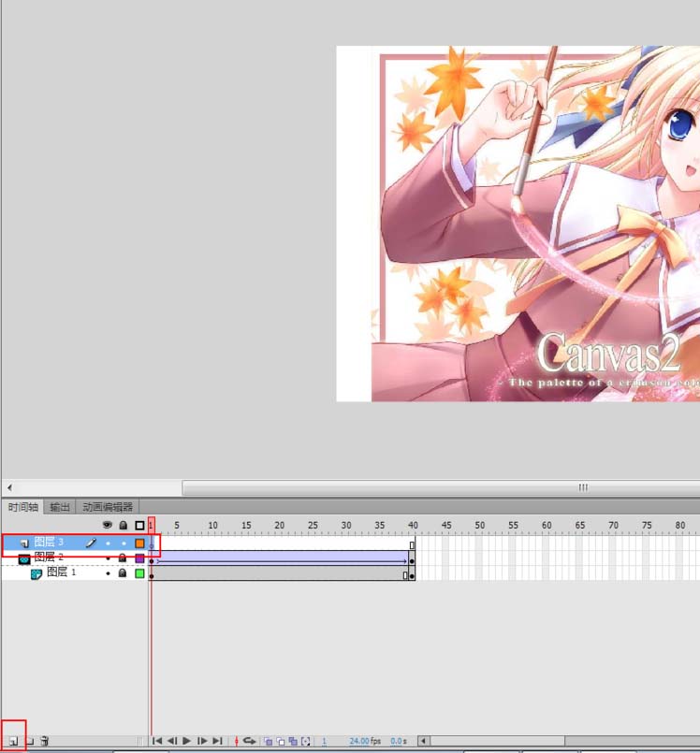Click stage scroll left arrow
This screenshot has width=700, height=753.
(x=9, y=487)
